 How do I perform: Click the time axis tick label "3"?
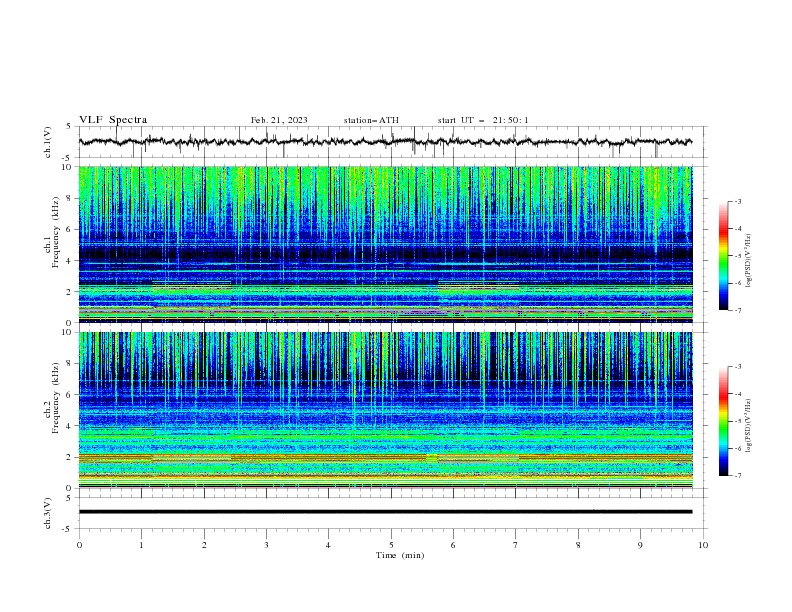click(266, 545)
